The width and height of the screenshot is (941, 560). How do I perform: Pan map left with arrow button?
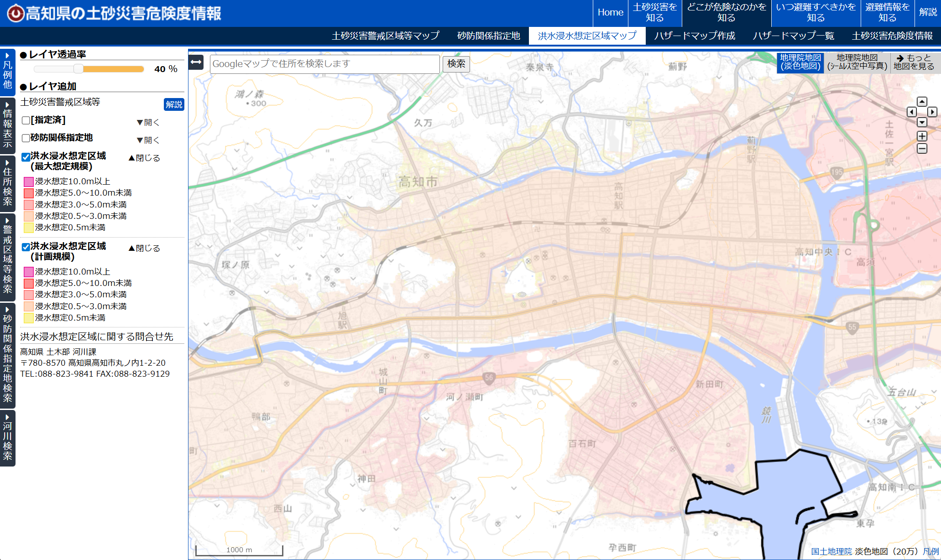[x=911, y=112]
